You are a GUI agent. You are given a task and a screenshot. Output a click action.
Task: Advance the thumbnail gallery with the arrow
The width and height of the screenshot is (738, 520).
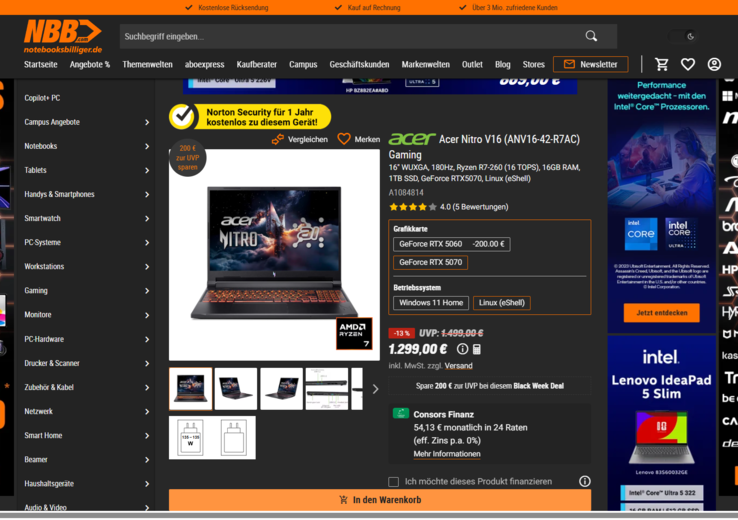(x=375, y=389)
